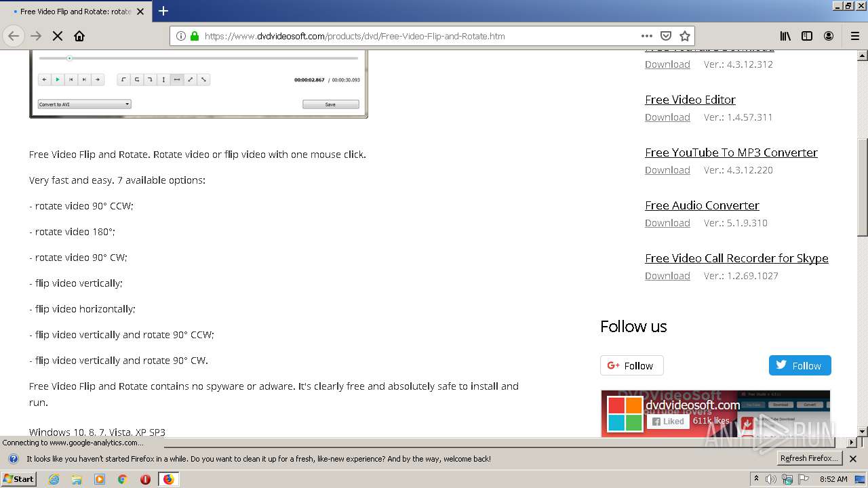Show site information via the circled i icon

pos(181,36)
